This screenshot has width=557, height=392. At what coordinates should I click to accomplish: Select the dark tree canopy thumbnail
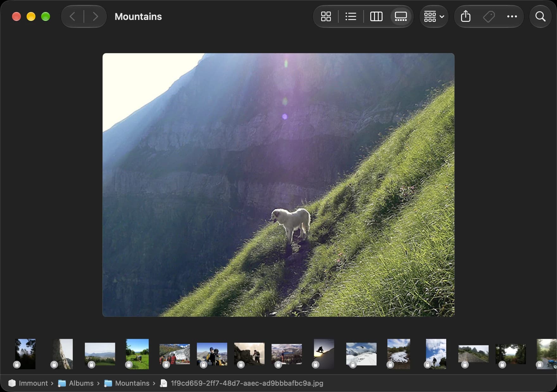pos(511,354)
